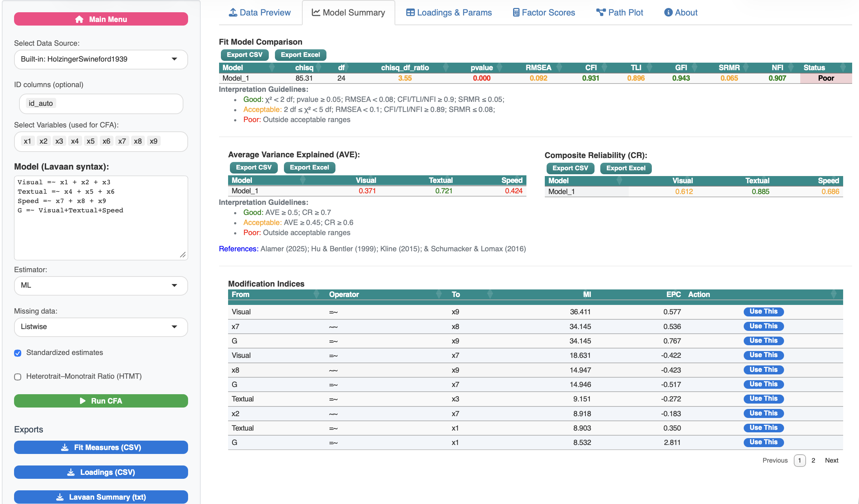859x504 pixels.
Task: Click the upload icon on Data Preview tab
Action: tap(233, 13)
